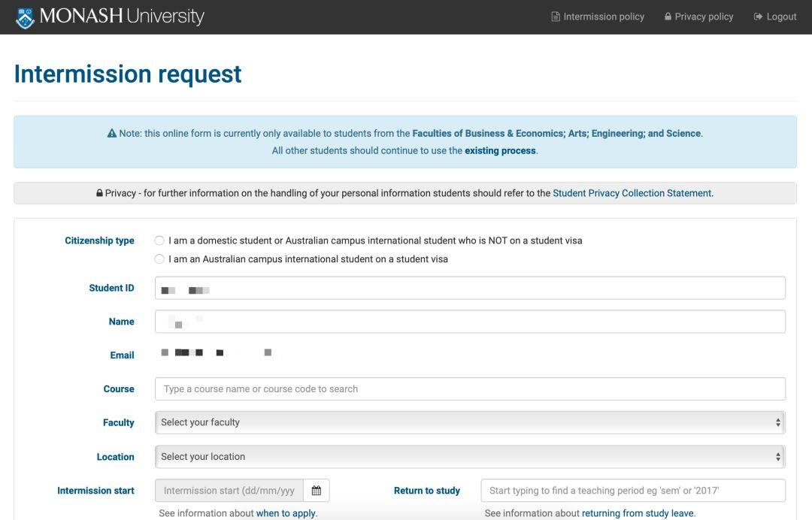Click the Intermission policy document icon
The image size is (812, 520).
tap(555, 17)
